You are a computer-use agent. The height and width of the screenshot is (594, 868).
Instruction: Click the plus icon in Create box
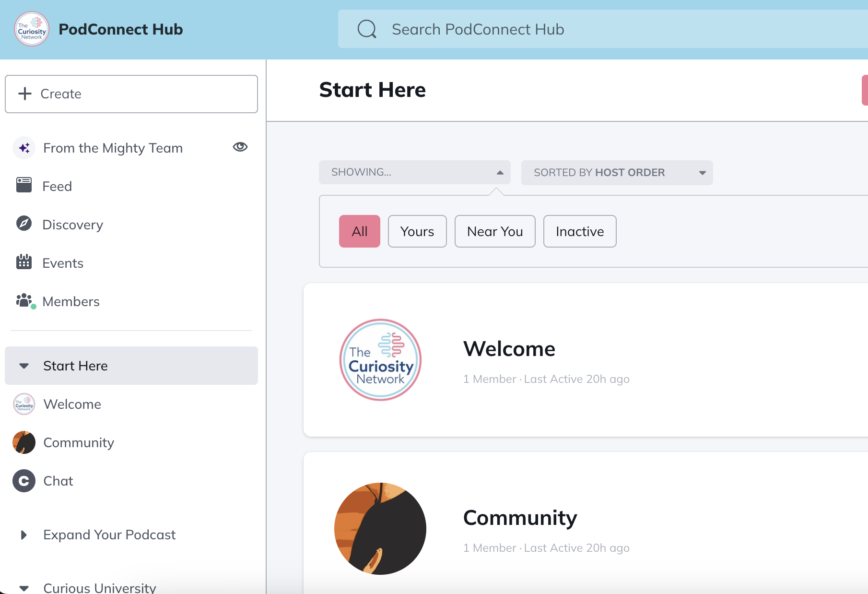(x=25, y=94)
